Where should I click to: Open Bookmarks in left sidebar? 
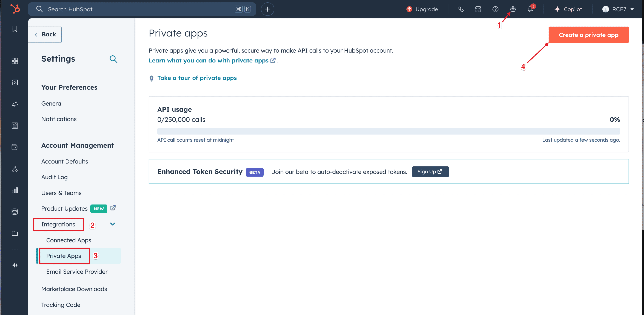[x=15, y=29]
